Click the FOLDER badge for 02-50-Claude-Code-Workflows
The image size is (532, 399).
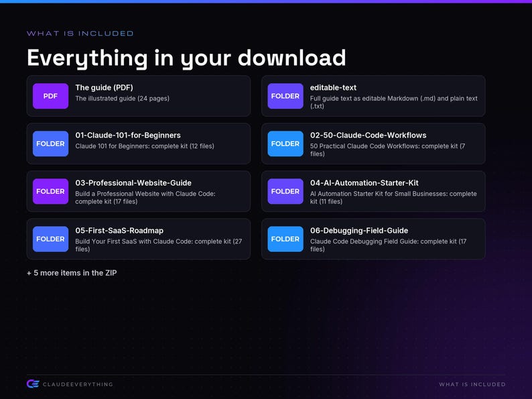[285, 144]
